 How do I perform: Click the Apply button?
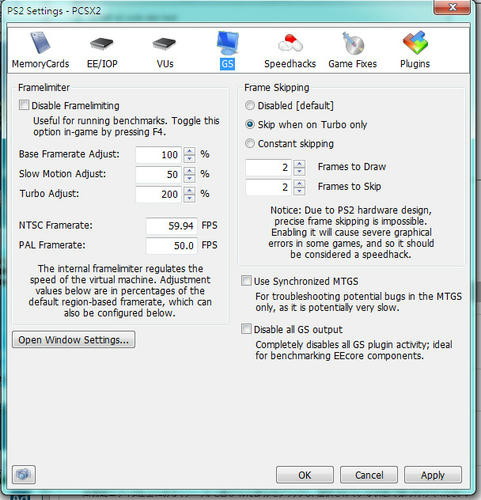[x=433, y=475]
